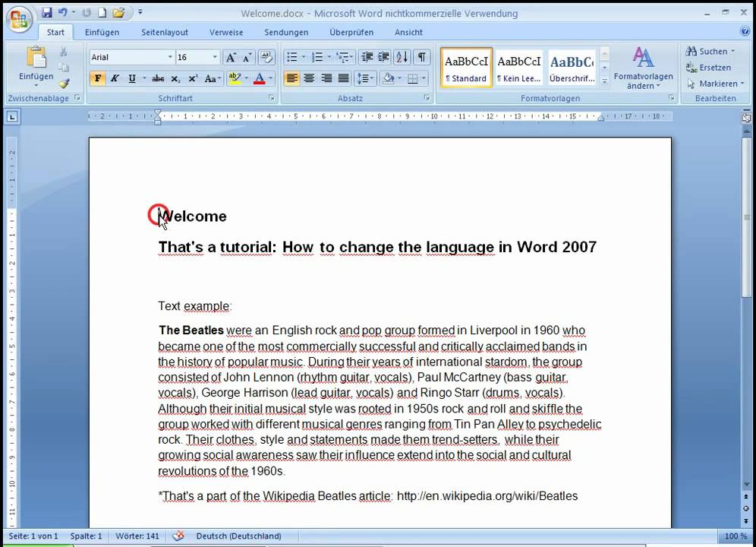Cut selection with scissors icon
The width and height of the screenshot is (756, 547).
tap(63, 52)
